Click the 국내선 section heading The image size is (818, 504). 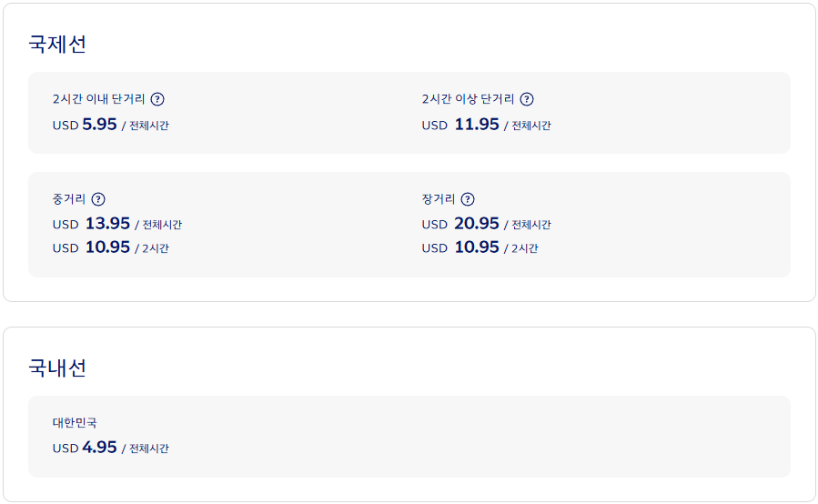(x=57, y=368)
